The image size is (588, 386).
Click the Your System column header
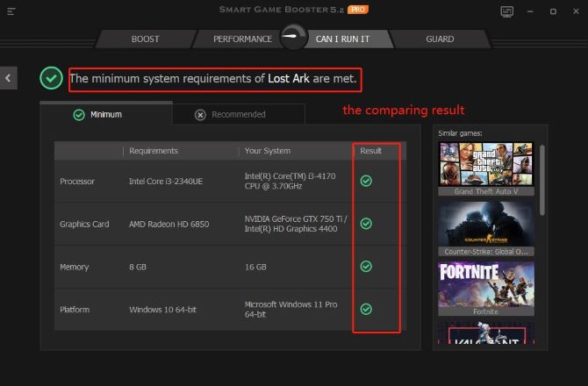(x=268, y=151)
